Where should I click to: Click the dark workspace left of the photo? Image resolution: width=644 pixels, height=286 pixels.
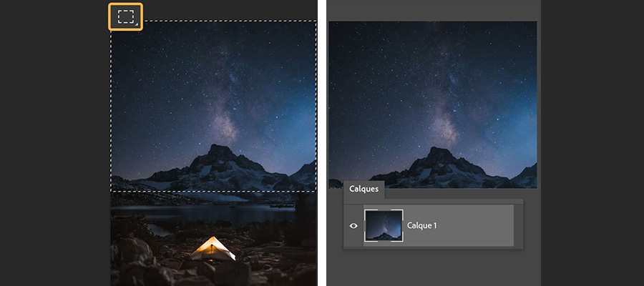(54, 144)
